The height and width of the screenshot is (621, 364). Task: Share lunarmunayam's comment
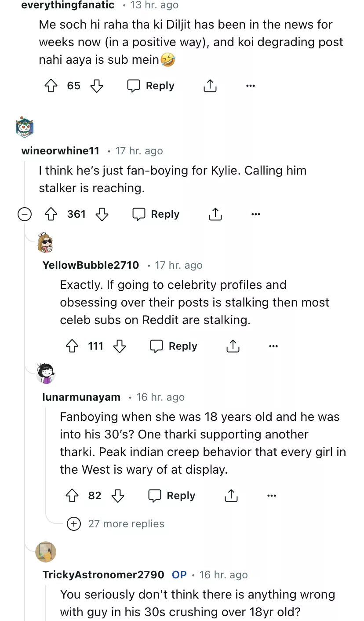tap(231, 496)
